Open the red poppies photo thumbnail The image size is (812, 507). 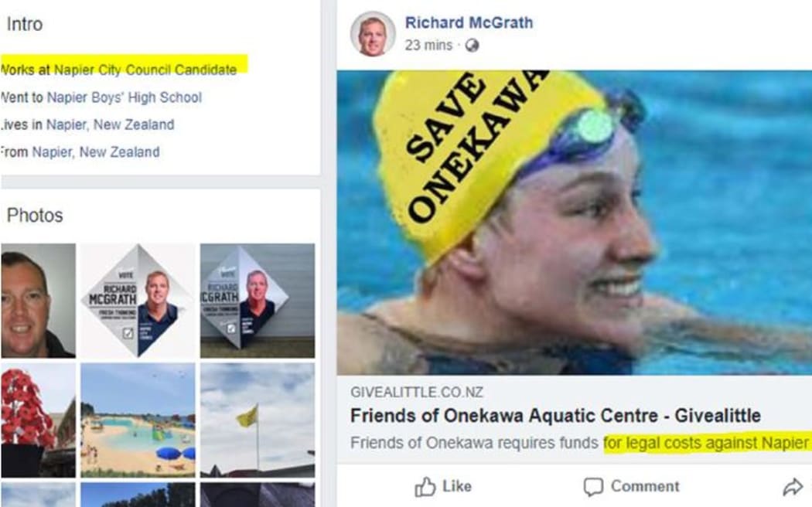coord(38,420)
